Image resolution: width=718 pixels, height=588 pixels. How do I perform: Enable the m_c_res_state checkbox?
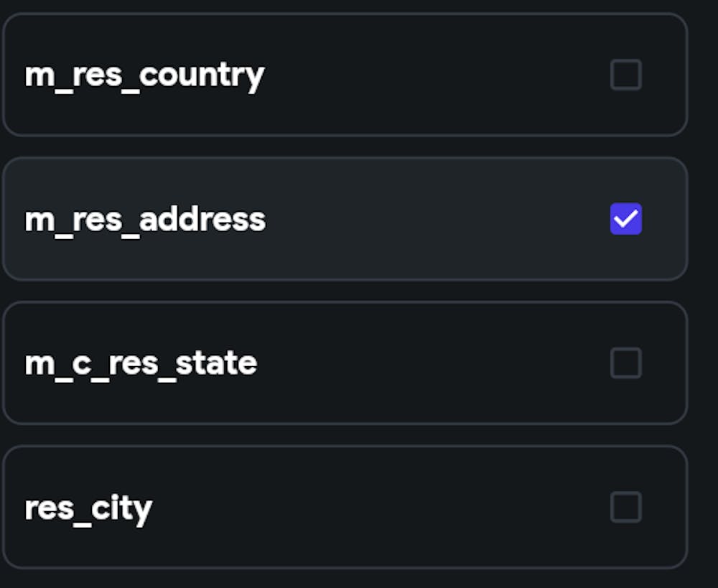625,363
